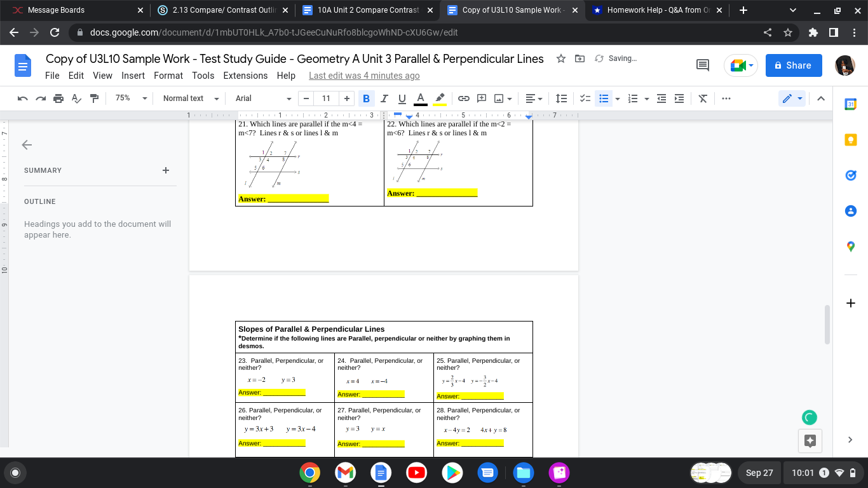868x488 pixels.
Task: Open the Calendar side panel
Action: 850,104
